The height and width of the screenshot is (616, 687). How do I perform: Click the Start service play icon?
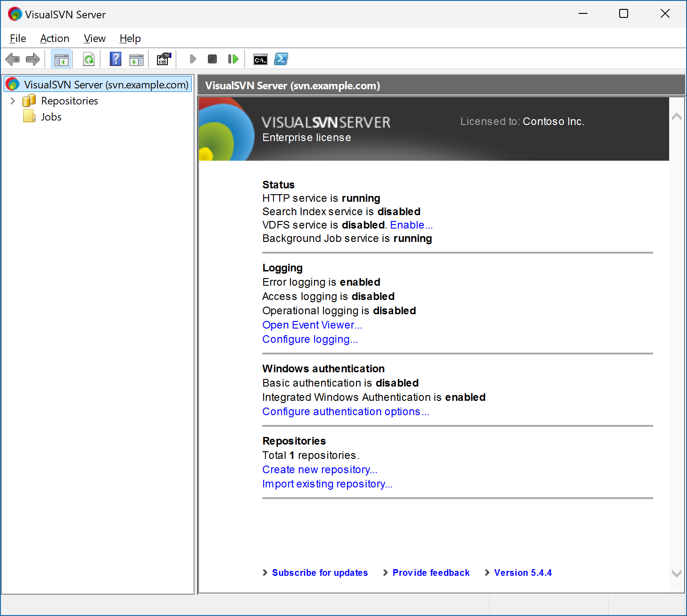pos(193,59)
